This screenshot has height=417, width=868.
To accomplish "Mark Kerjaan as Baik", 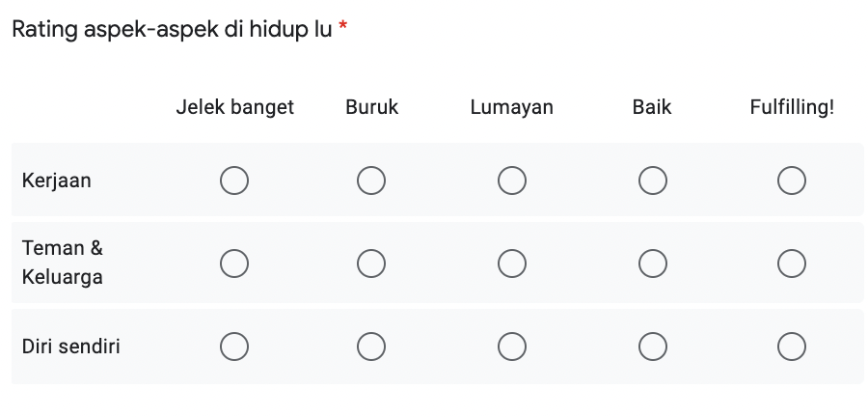I will pos(652,181).
